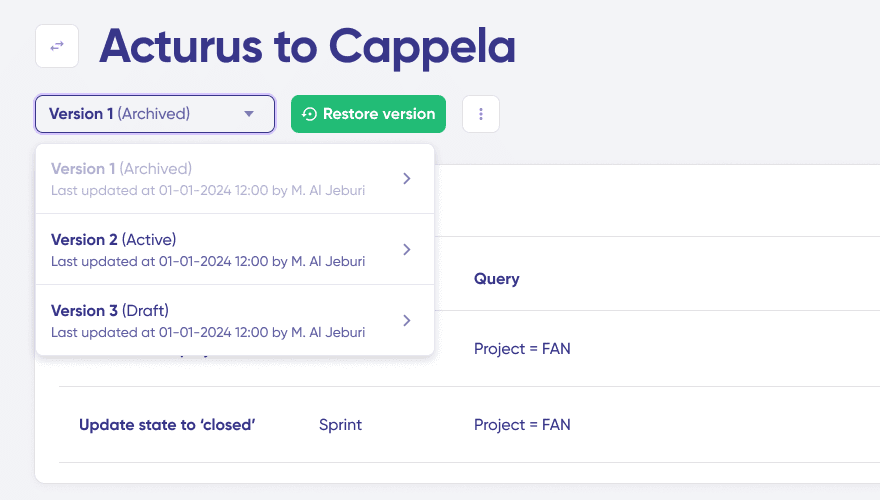Click the chevron arrow on Version 2 row
This screenshot has height=500, width=880.
(406, 250)
